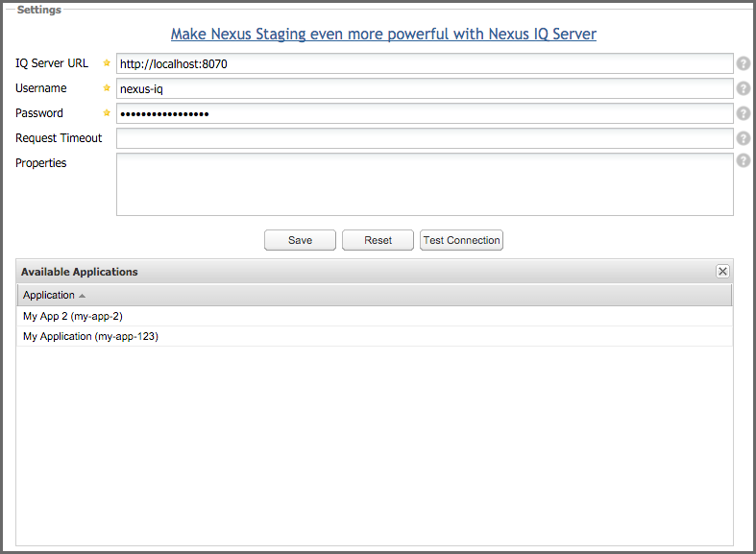
Task: Focus the Password input field
Action: click(x=425, y=113)
